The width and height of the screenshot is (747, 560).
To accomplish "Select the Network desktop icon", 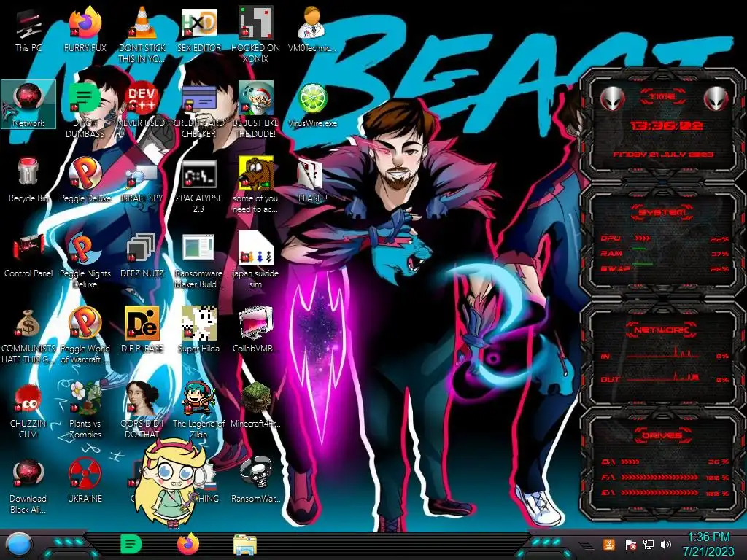I will click(28, 104).
